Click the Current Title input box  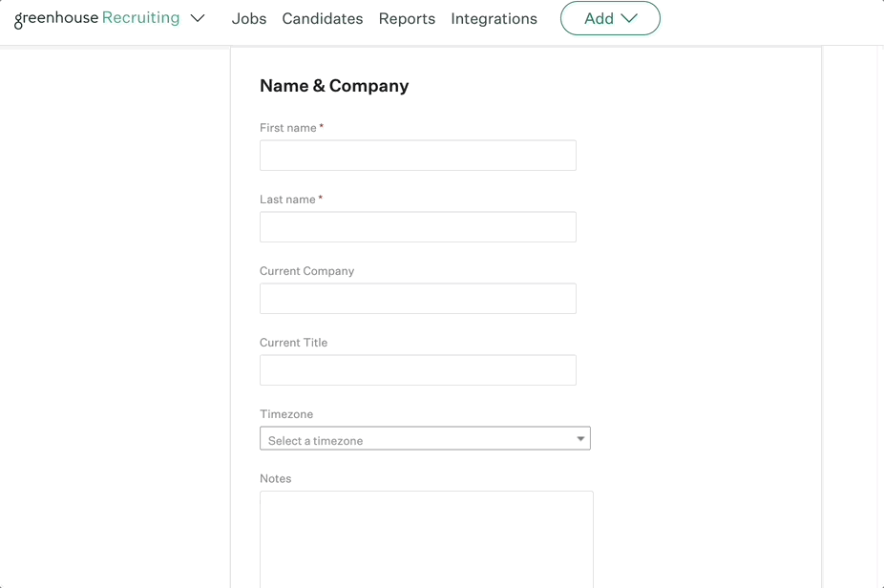417,370
